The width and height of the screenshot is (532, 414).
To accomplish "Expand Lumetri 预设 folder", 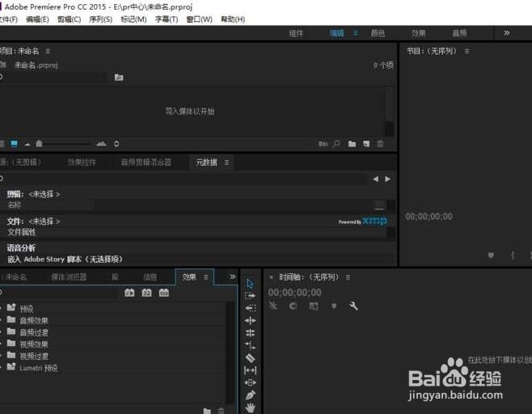I will (x=2, y=368).
